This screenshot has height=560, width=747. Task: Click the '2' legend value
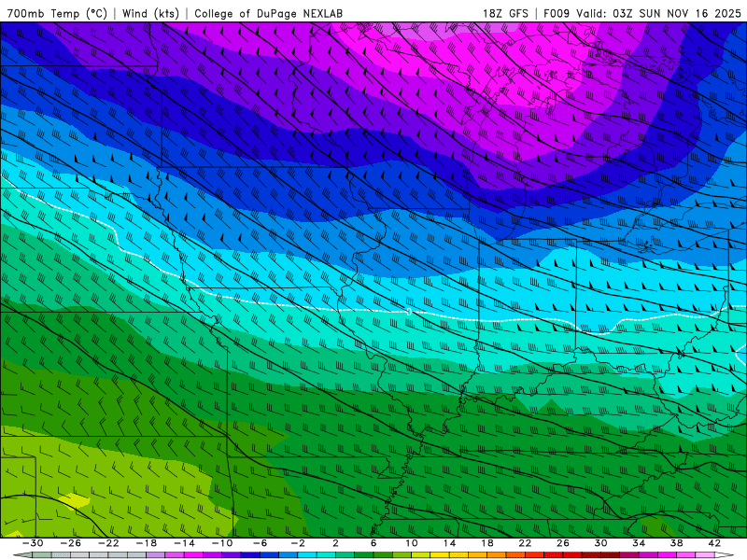pyautogui.click(x=336, y=543)
